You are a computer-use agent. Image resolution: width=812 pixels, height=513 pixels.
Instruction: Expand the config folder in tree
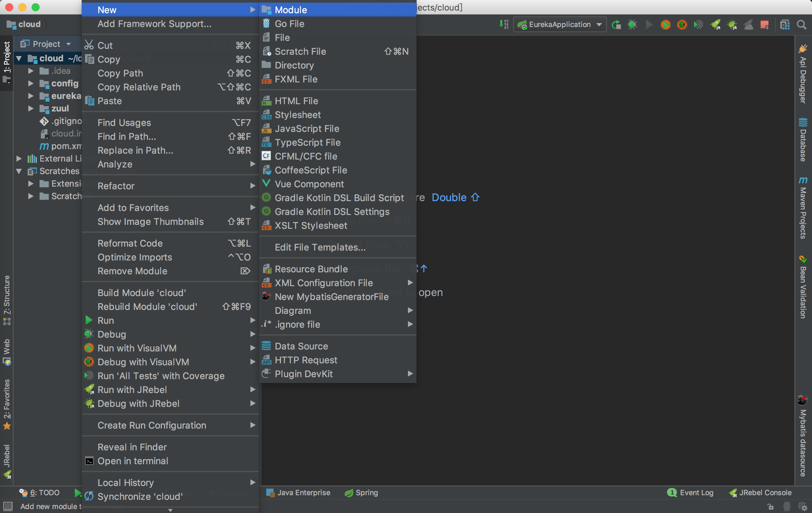pos(31,83)
